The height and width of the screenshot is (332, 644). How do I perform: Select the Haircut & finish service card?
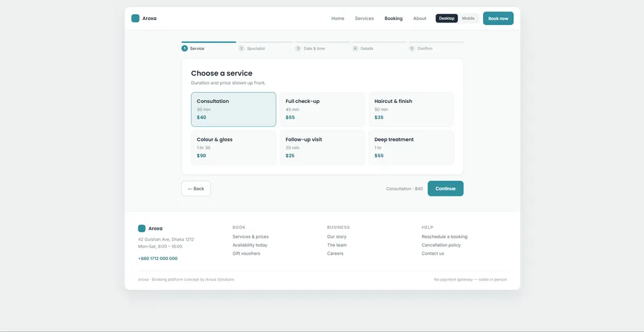pyautogui.click(x=411, y=109)
